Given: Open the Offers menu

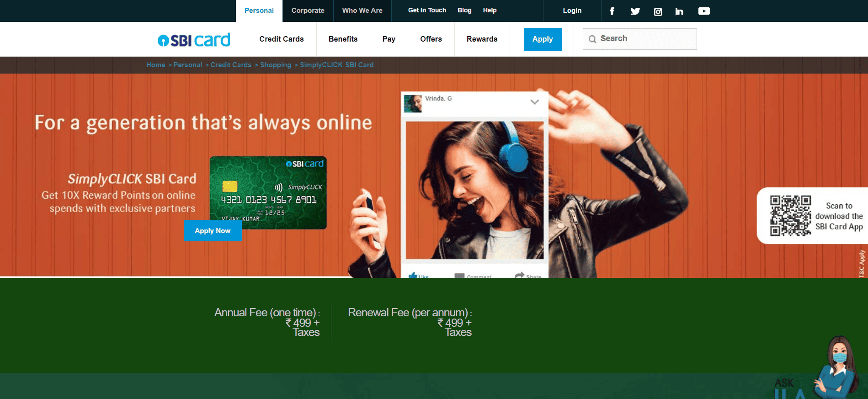Looking at the screenshot, I should pyautogui.click(x=431, y=39).
